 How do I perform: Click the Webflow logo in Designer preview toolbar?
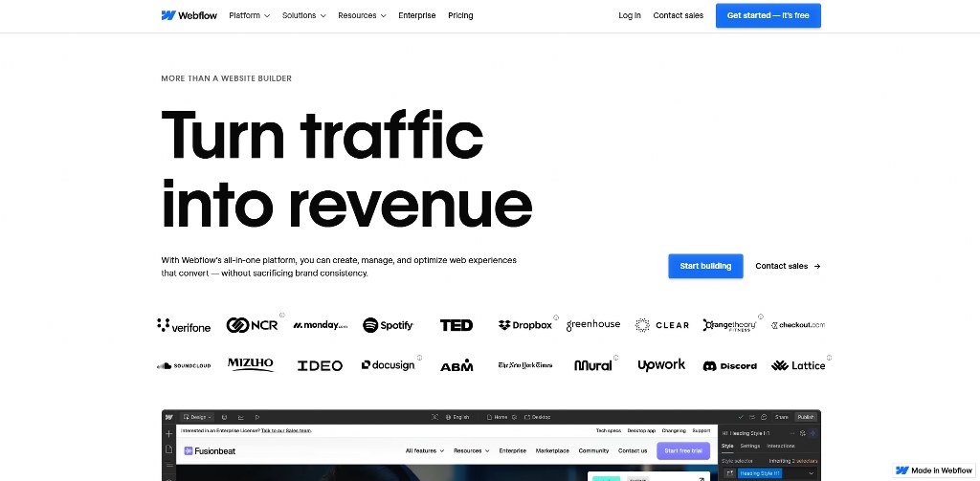[168, 417]
